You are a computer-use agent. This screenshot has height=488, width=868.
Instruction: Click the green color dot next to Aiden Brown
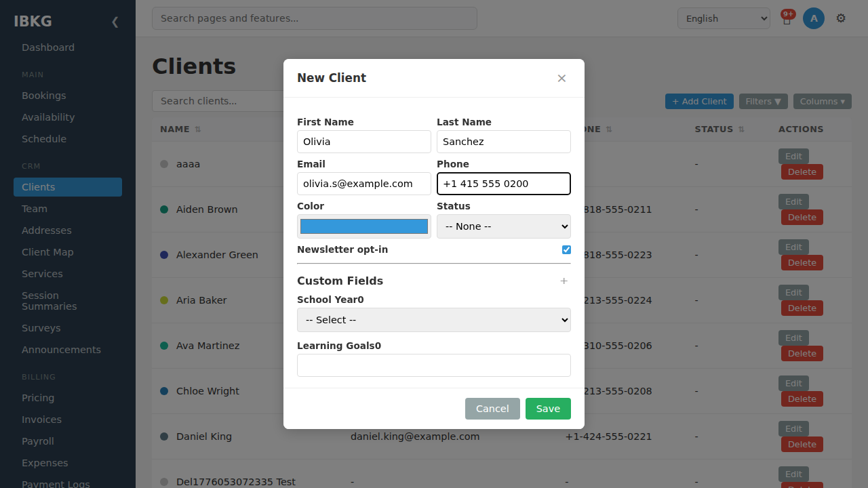click(164, 209)
